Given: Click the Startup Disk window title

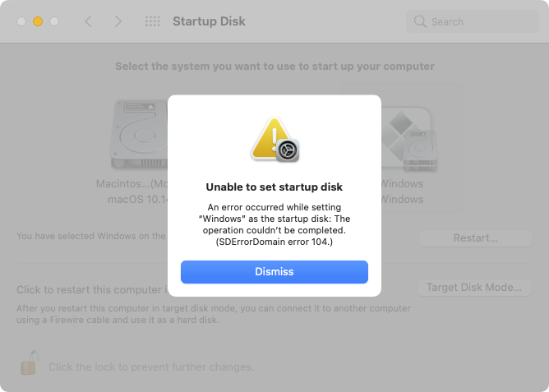Looking at the screenshot, I should pos(209,21).
